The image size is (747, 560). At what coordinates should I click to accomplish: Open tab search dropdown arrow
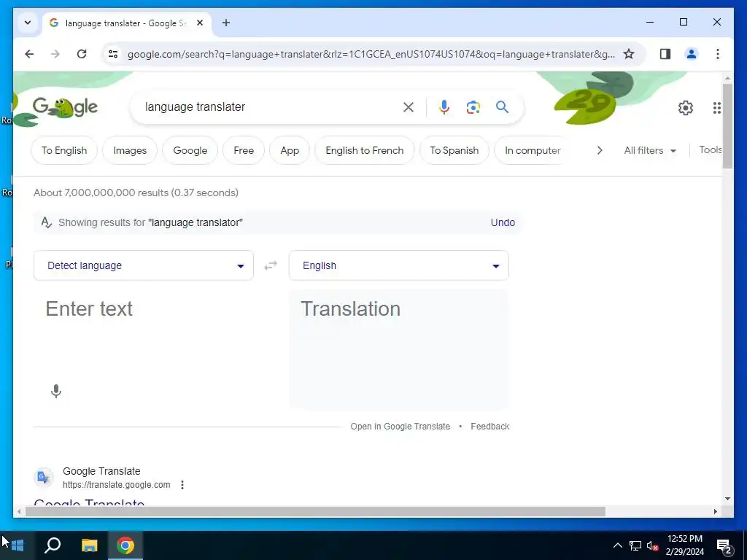click(28, 23)
